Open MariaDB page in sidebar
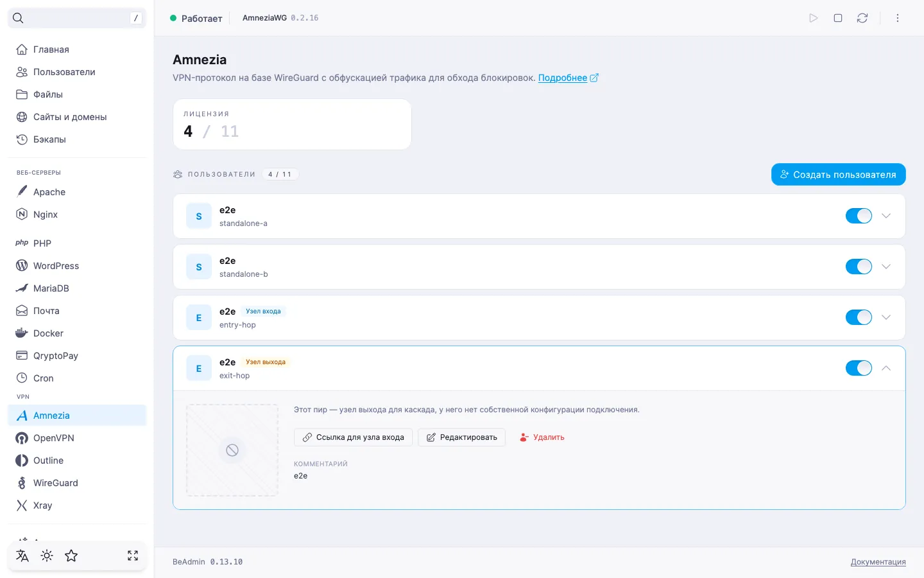The image size is (924, 578). point(77,288)
